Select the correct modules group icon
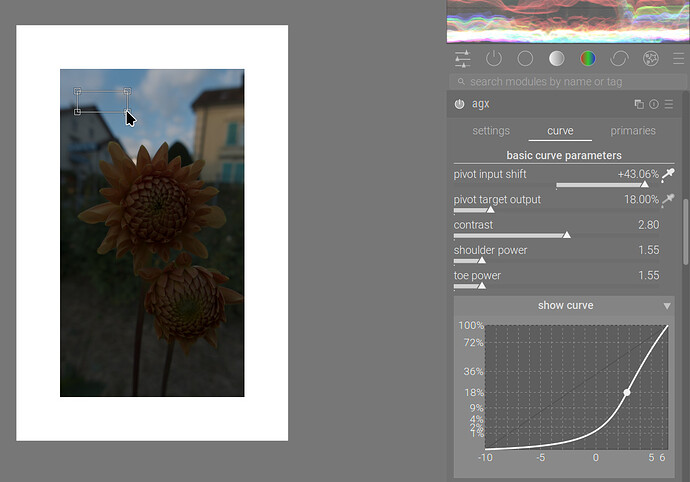The height and width of the screenshot is (482, 690). (619, 59)
